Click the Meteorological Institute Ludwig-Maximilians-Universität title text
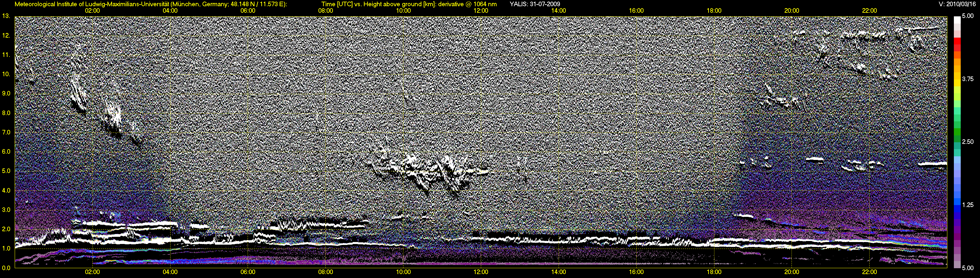This screenshot has width=980, height=278. 151,4
